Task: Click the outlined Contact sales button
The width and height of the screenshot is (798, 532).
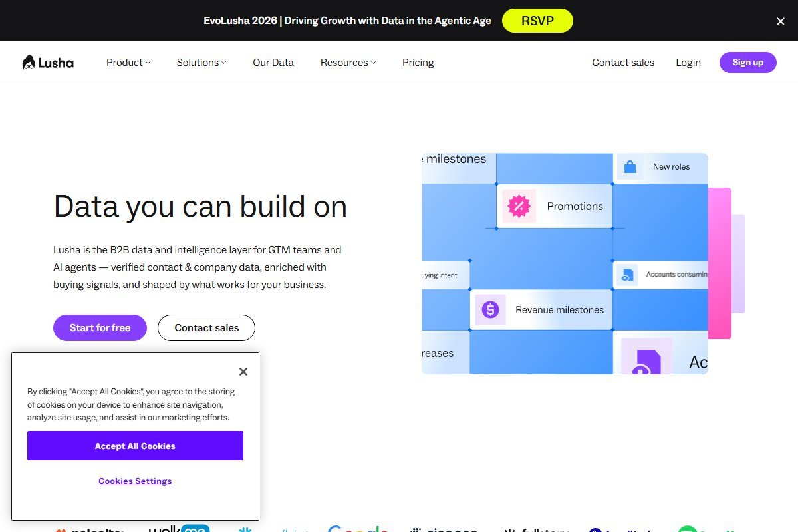Action: click(206, 328)
